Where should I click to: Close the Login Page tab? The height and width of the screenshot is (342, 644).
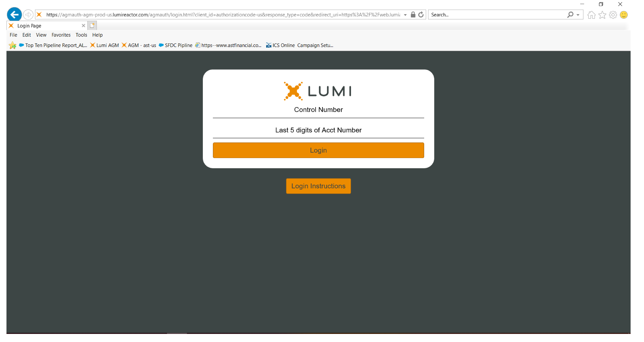point(83,26)
